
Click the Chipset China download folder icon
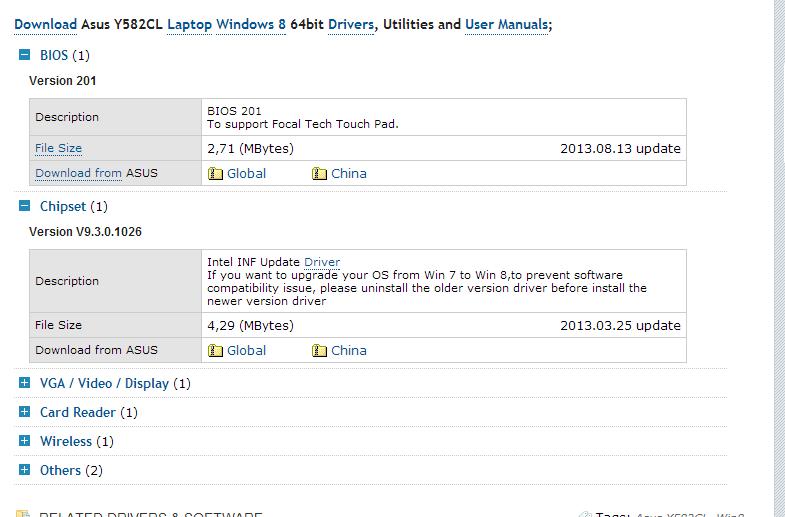320,351
